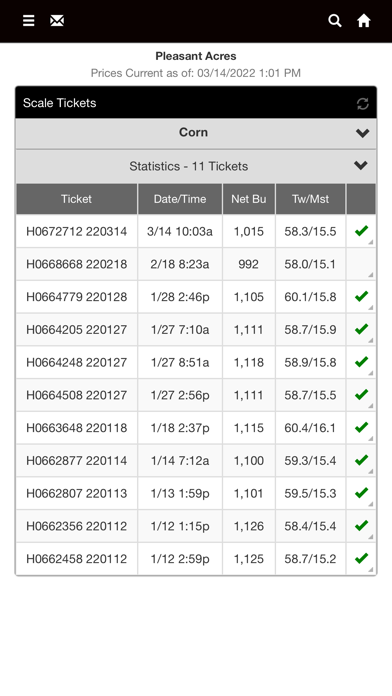The height and width of the screenshot is (696, 392).
Task: Click the green checkmark for ticket H0672712
Action: pos(361,231)
